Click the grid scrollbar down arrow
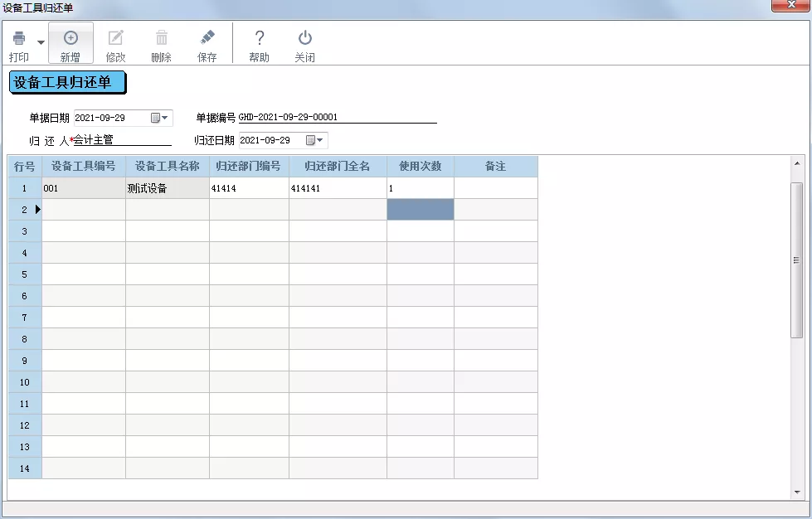This screenshot has width=812, height=519. pyautogui.click(x=797, y=492)
